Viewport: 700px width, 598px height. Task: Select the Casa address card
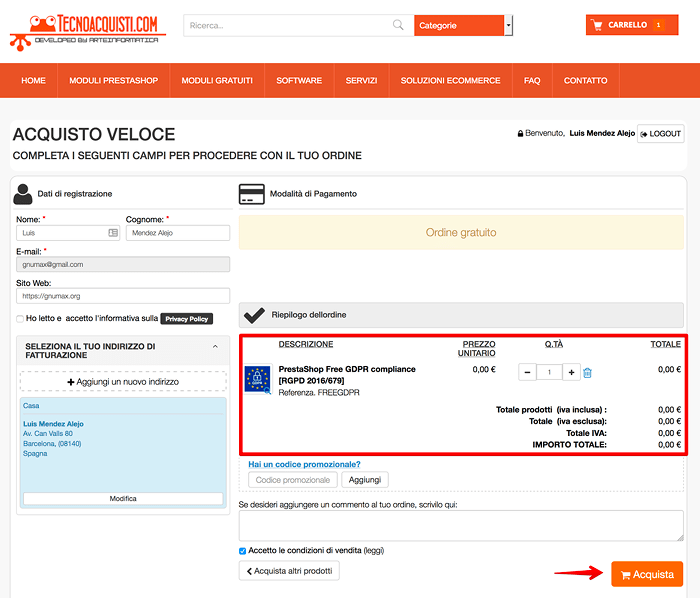pos(123,453)
